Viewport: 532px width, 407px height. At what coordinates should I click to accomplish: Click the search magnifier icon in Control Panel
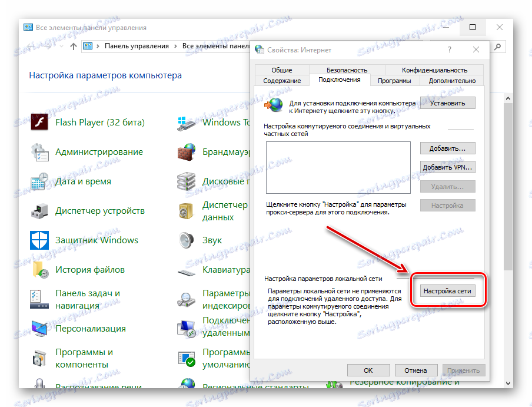click(x=497, y=47)
